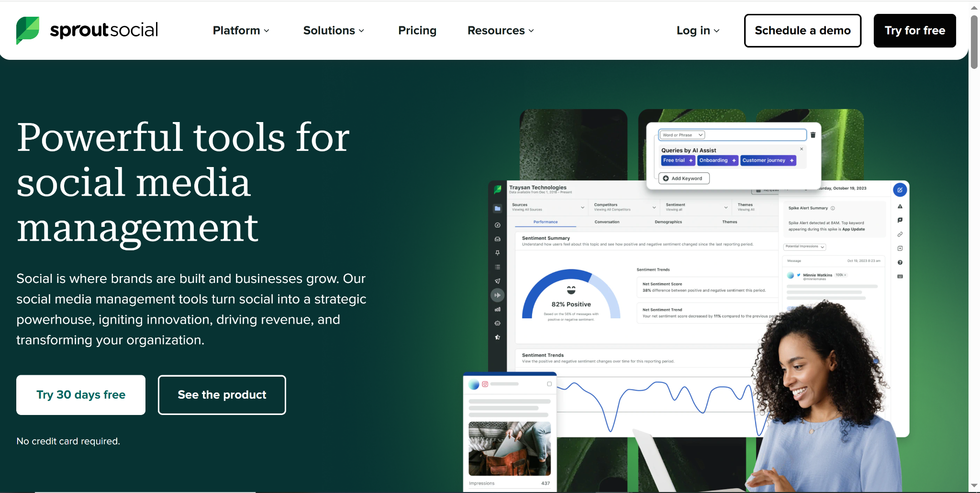Click the paper plane publishing icon
The height and width of the screenshot is (493, 980).
[x=498, y=281]
